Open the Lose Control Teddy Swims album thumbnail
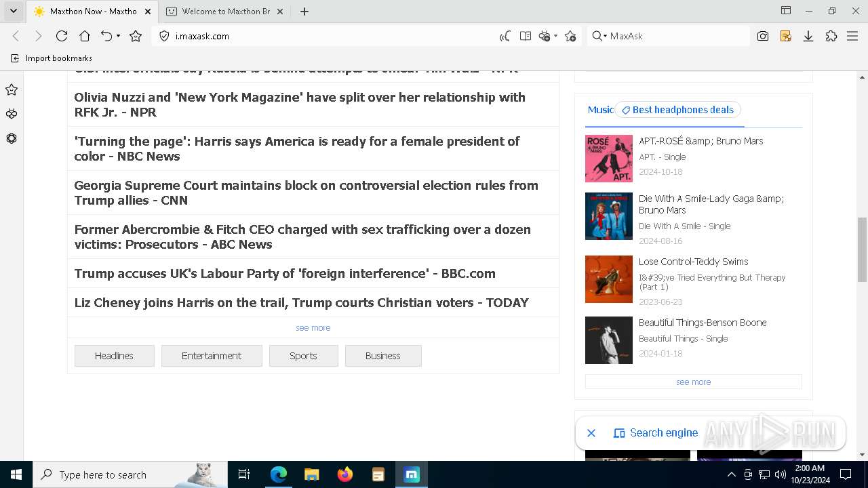868x488 pixels. tap(609, 279)
